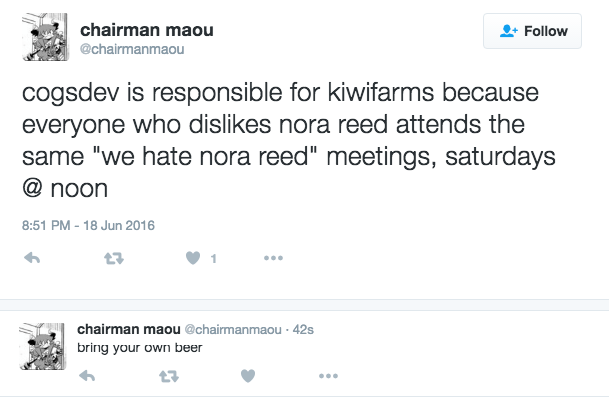
Task: Open more options on the reply tweet
Action: click(329, 376)
